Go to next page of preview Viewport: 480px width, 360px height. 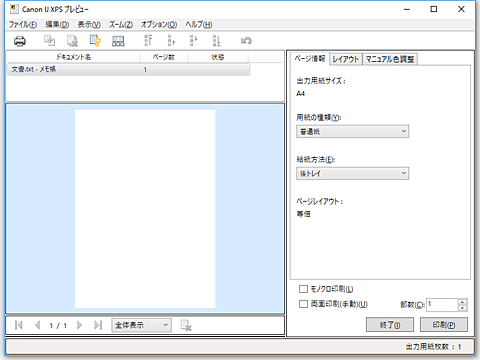pos(79,325)
